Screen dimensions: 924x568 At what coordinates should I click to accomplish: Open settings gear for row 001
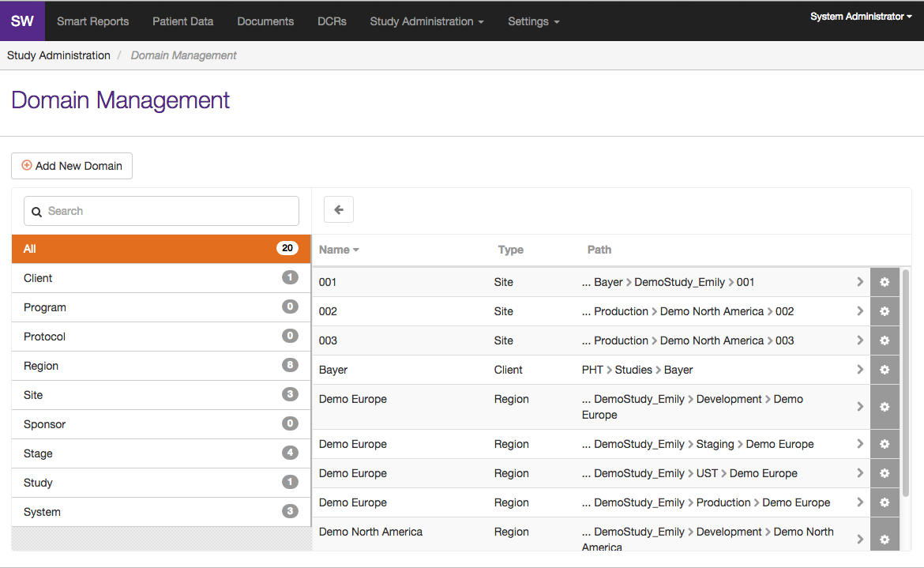tap(885, 282)
